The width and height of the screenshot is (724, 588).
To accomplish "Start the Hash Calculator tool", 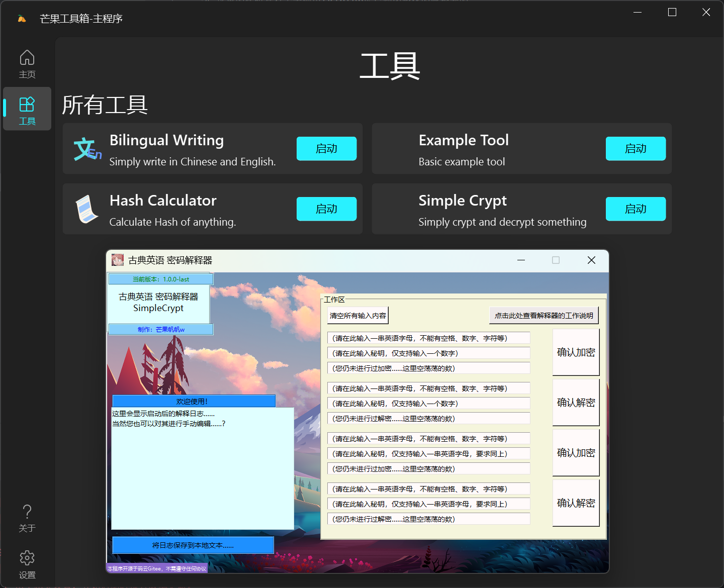I will coord(326,209).
